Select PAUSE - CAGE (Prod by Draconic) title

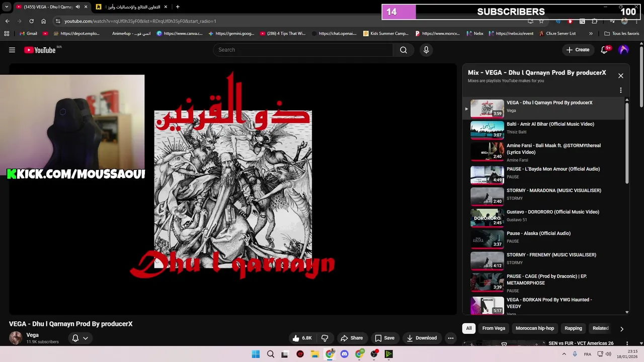point(547,280)
